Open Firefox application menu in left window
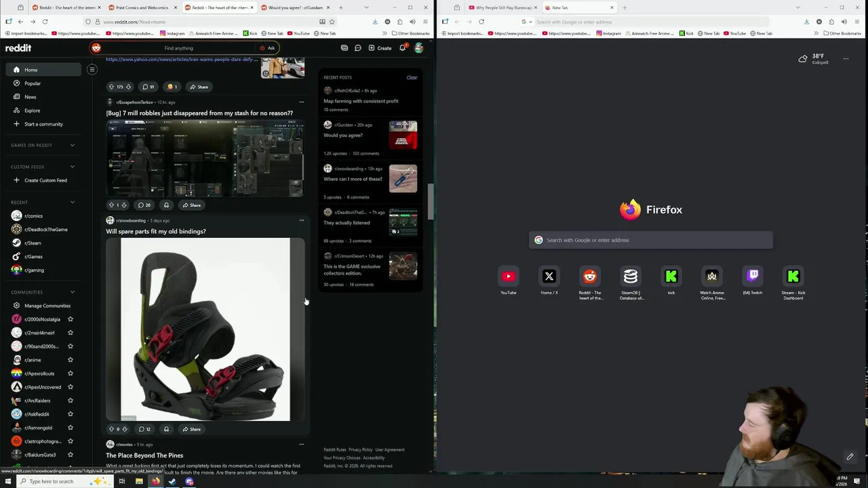The image size is (868, 488). click(x=425, y=22)
